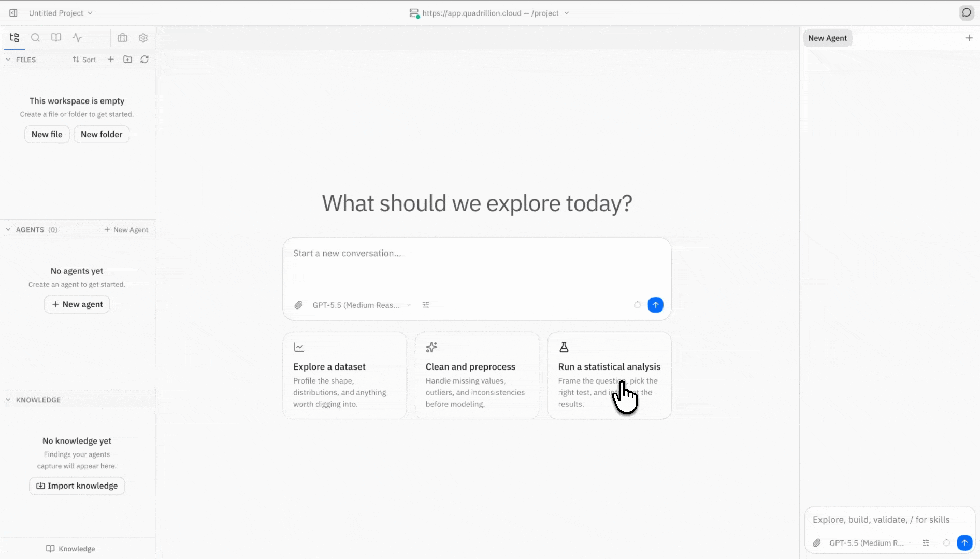Select the Run a statistical analysis card

click(x=610, y=375)
